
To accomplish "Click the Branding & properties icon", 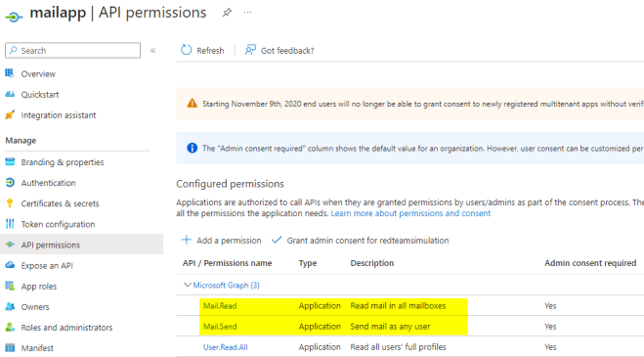I will 10,161.
